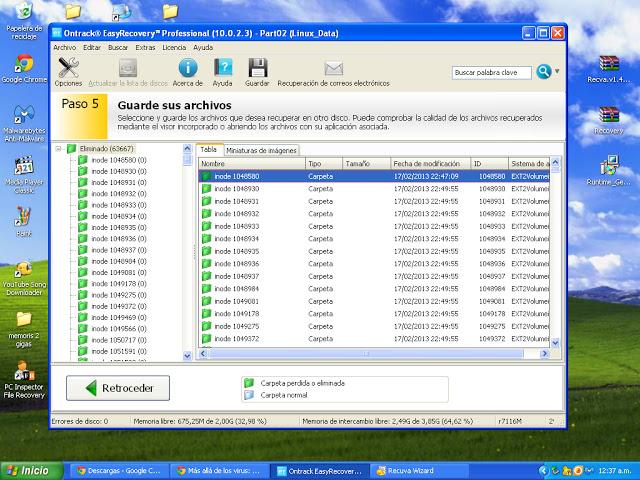The width and height of the screenshot is (640, 480).
Task: Open the Licencia menu
Action: 173,47
